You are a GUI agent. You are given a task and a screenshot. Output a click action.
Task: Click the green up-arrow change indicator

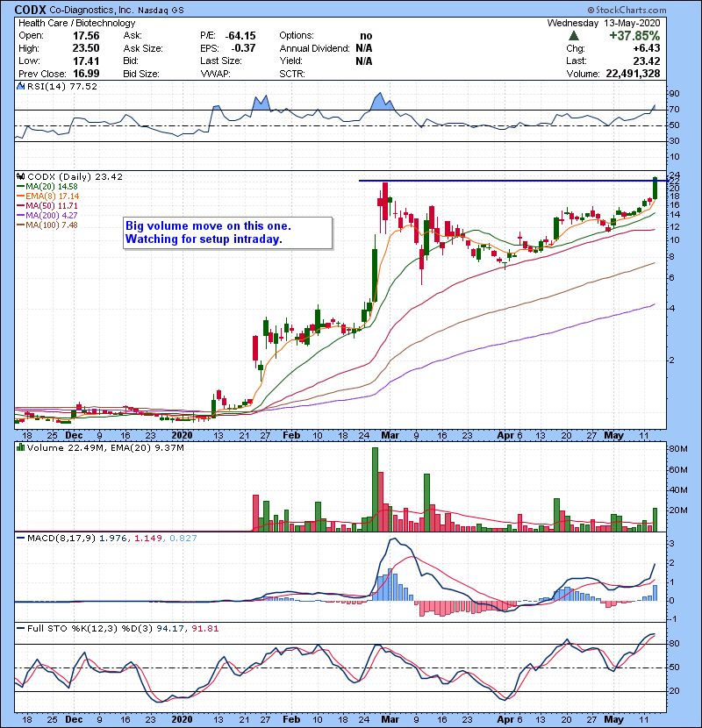tap(574, 36)
